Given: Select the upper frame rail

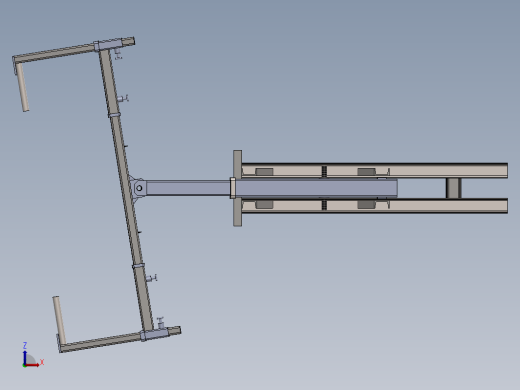Looking at the screenshot, I should (375, 171).
